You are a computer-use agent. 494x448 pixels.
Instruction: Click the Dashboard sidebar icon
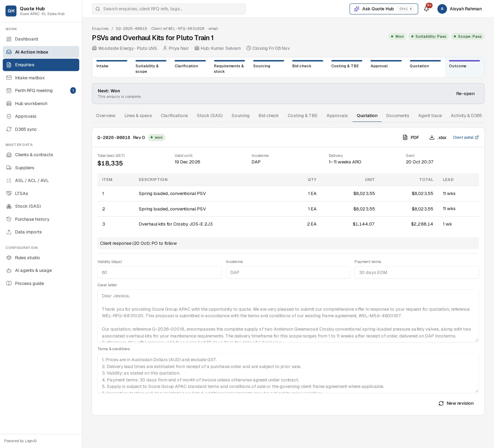click(9, 39)
